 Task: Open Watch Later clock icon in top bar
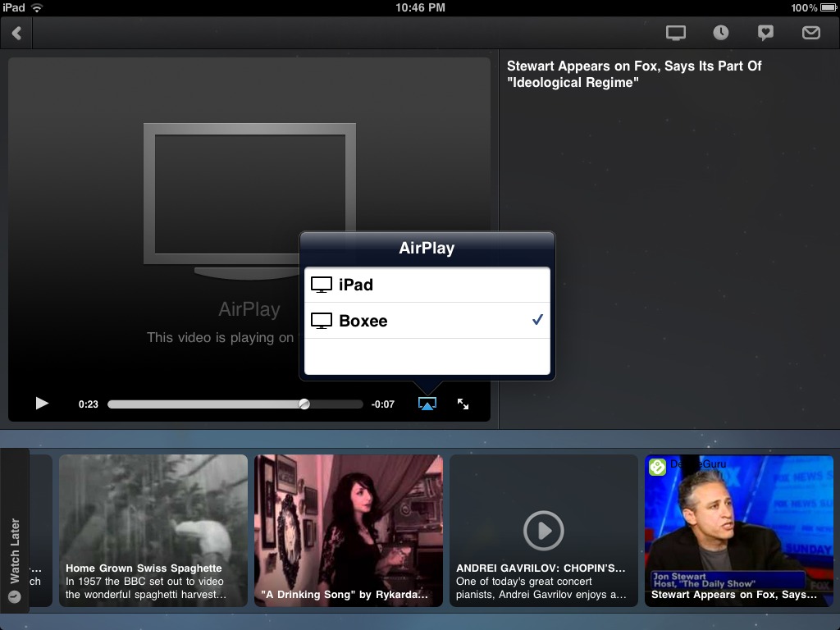[x=720, y=33]
